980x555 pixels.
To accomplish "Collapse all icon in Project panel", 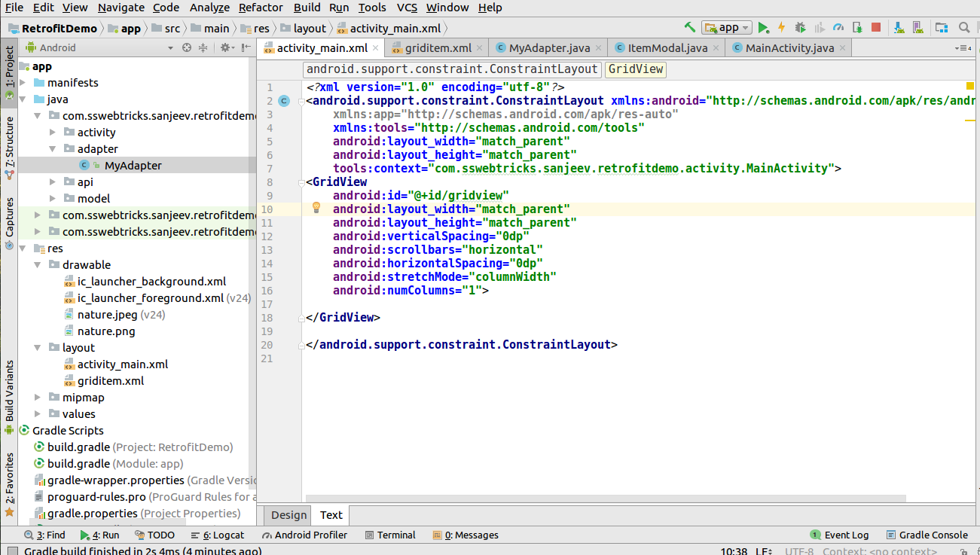I will coord(203,47).
